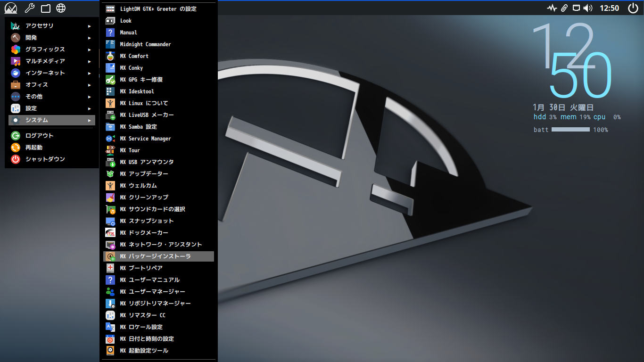
Task: Click wrench tools icon in top panel
Action: pyautogui.click(x=29, y=8)
